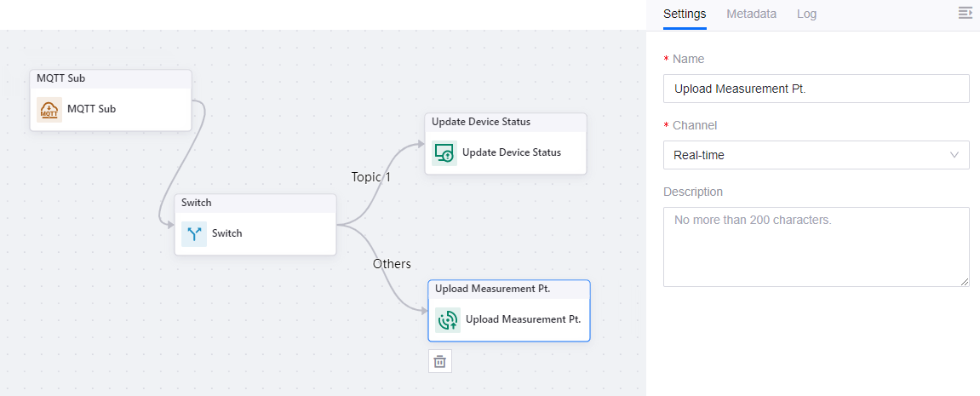980x396 pixels.
Task: Click the MQTT Sub node icon
Action: pyautogui.click(x=49, y=109)
